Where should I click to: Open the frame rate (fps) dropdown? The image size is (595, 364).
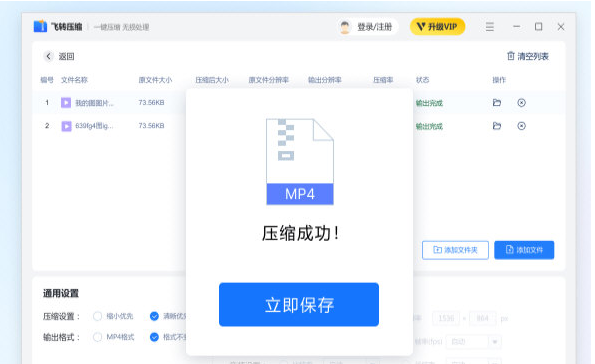click(474, 342)
